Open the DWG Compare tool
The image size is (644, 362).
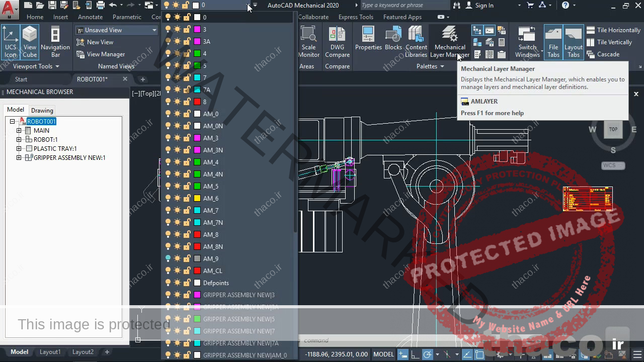pyautogui.click(x=337, y=42)
